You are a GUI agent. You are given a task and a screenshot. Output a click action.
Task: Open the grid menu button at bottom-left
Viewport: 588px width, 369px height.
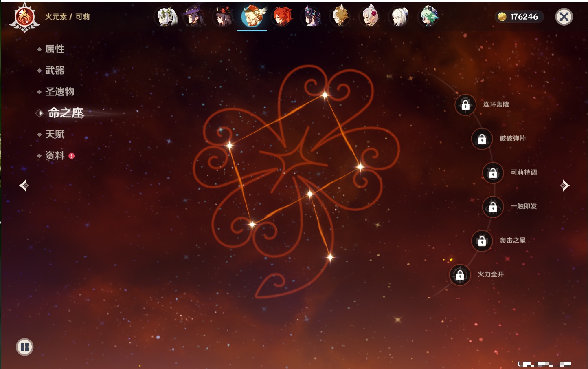tap(24, 347)
